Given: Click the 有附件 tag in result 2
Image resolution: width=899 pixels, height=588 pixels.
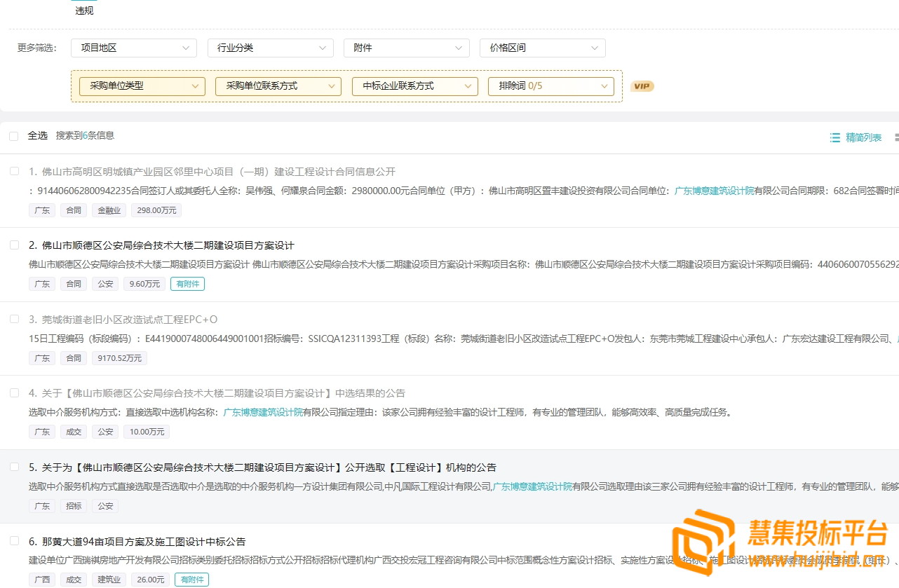Looking at the screenshot, I should coord(187,284).
